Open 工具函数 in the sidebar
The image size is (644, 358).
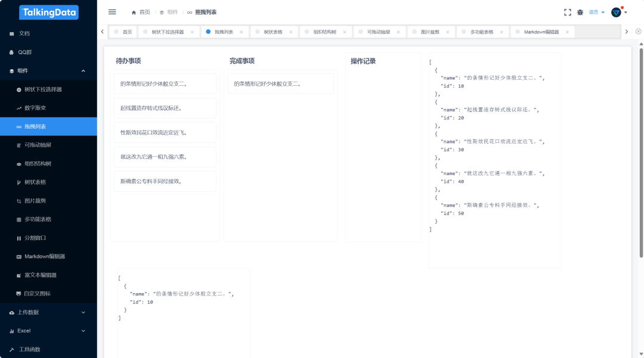tap(48, 350)
